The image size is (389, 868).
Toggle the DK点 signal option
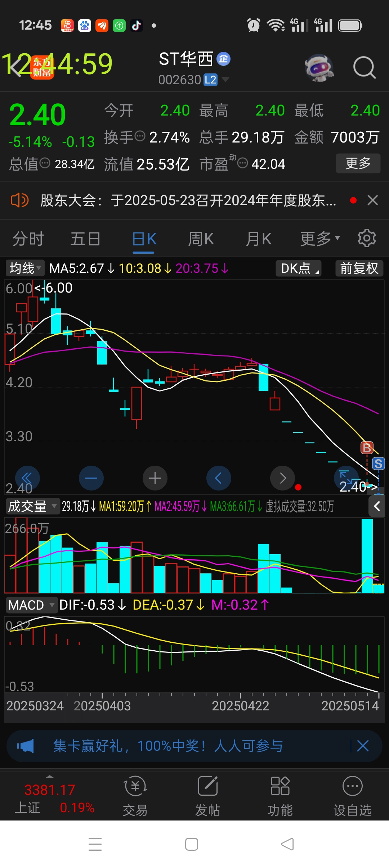(299, 268)
